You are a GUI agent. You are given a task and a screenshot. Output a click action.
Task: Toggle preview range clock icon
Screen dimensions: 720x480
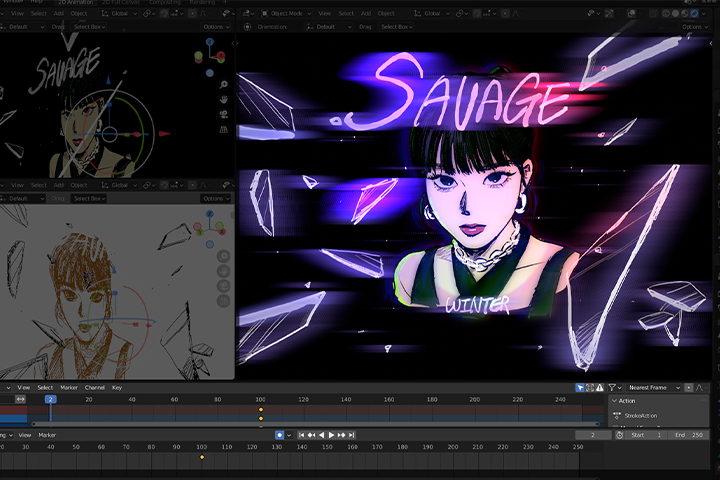[x=619, y=435]
